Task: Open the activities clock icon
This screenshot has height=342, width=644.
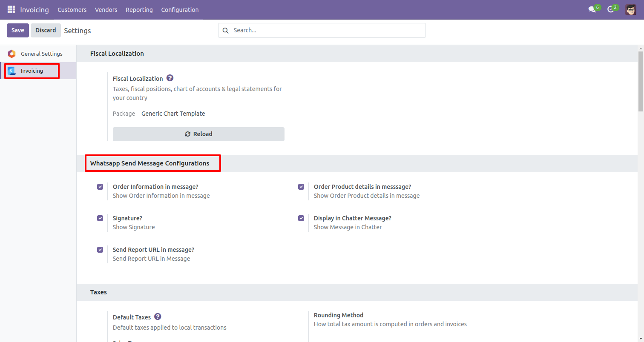Action: pos(610,9)
